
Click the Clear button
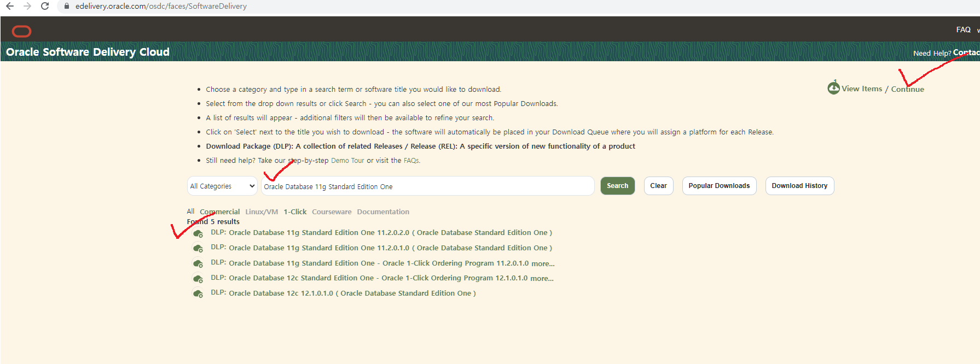(658, 186)
